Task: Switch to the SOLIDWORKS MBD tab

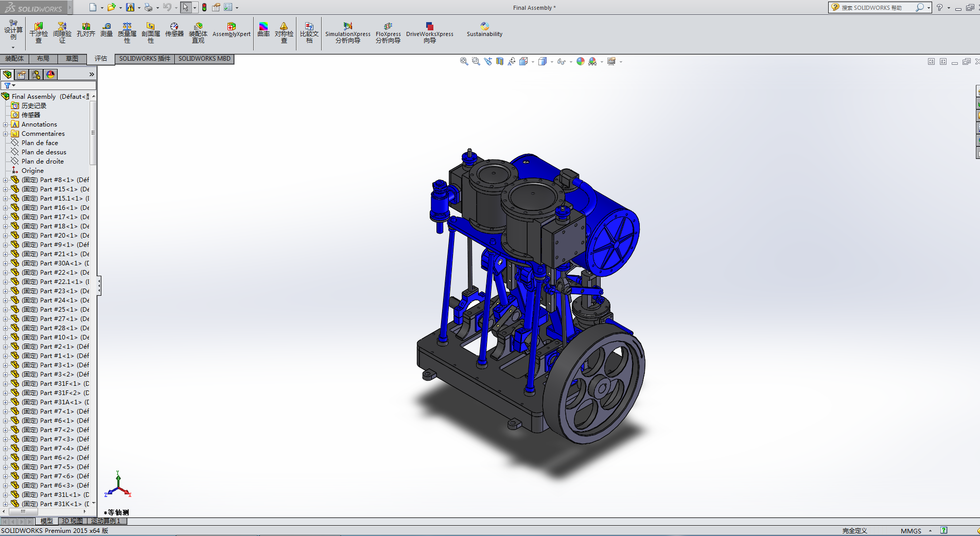Action: [x=204, y=59]
